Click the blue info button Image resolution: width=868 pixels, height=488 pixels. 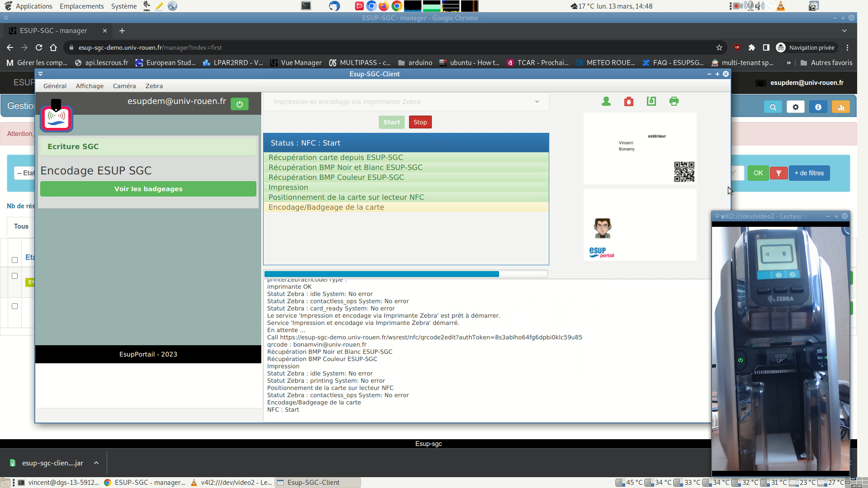(818, 107)
